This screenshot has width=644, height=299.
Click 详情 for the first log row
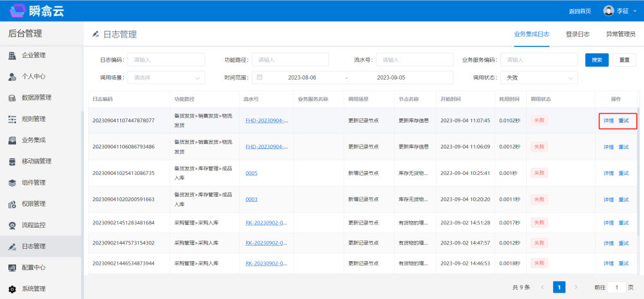pyautogui.click(x=609, y=121)
